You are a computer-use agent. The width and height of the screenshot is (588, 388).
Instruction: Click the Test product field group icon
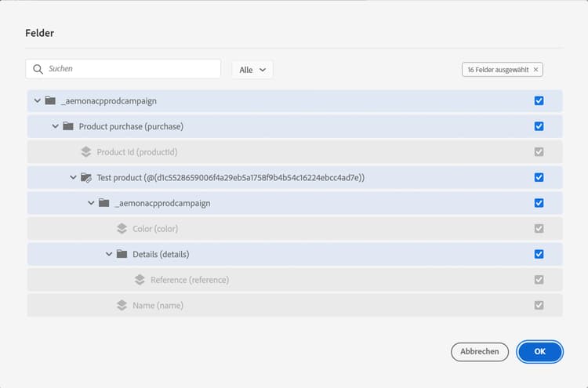click(86, 178)
